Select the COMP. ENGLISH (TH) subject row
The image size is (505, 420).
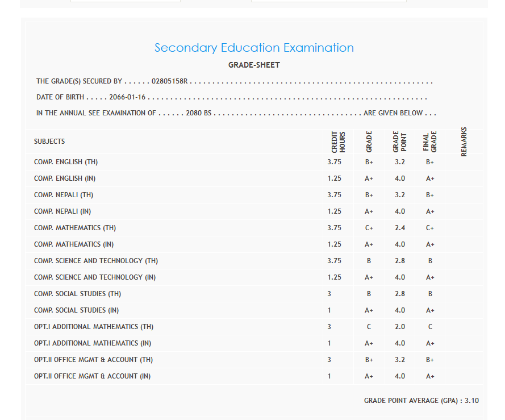pos(66,162)
